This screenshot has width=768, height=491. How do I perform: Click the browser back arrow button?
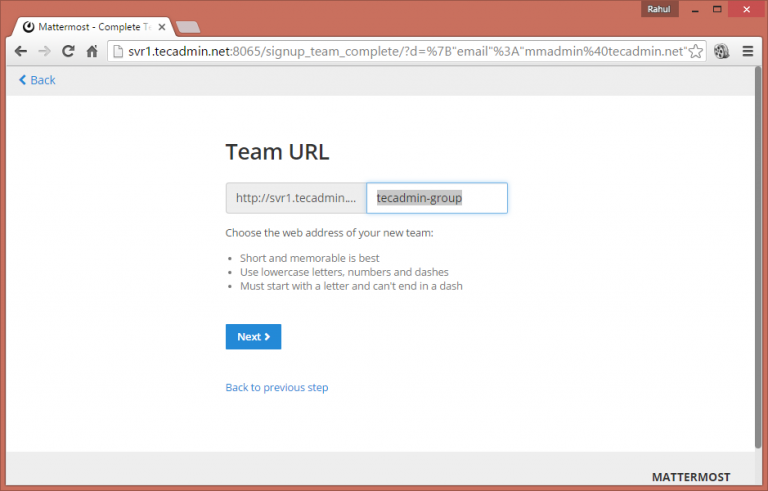[20, 51]
